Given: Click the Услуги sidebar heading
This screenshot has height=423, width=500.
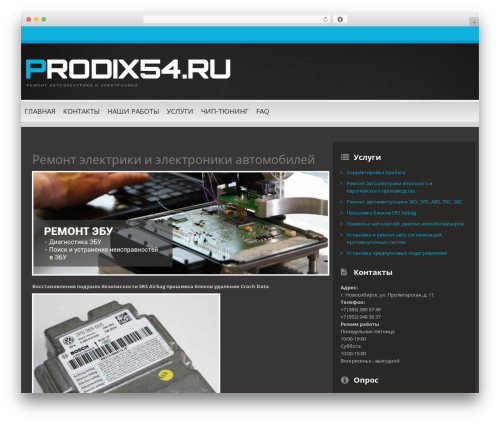Looking at the screenshot, I should pos(367,157).
